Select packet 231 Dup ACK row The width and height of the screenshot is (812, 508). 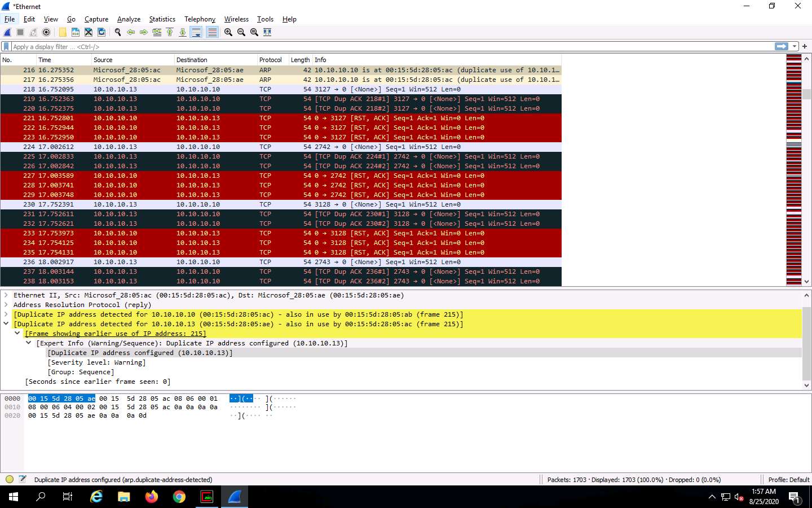[281, 214]
